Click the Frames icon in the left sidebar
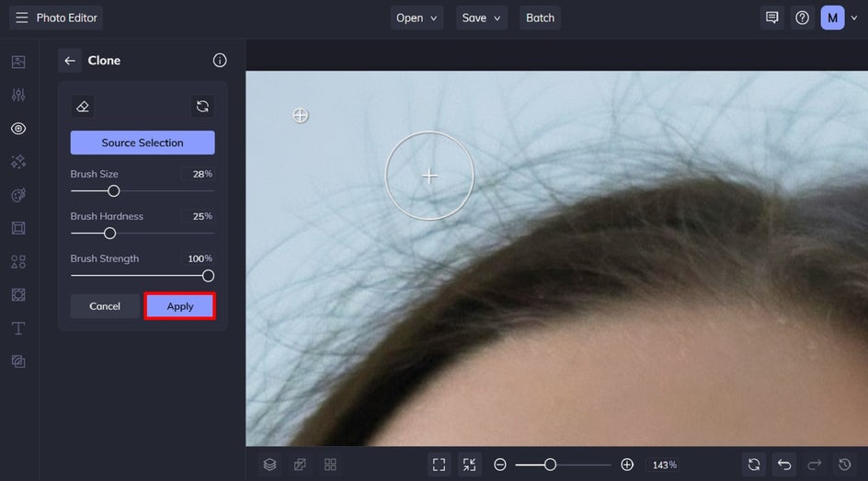This screenshot has width=868, height=481. tap(18, 228)
